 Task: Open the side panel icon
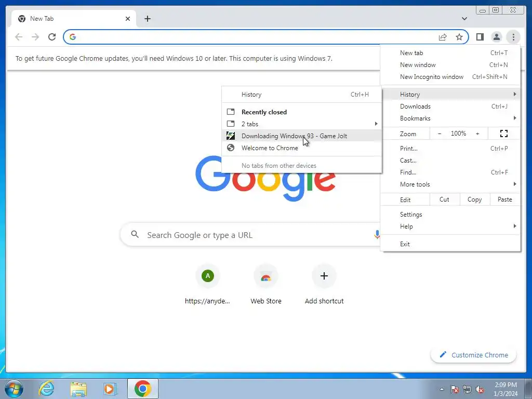[x=480, y=37]
